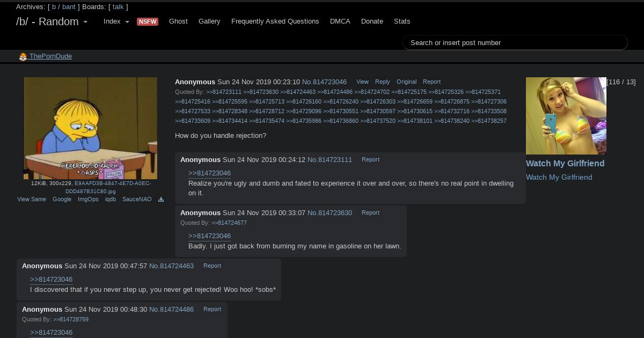
Task: Click quoted-by link >>814728759
Action: pos(71,319)
